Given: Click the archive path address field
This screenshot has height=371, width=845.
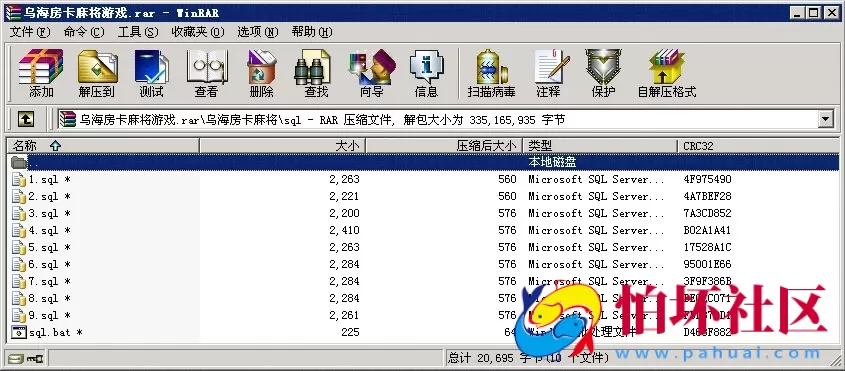Looking at the screenshot, I should coord(438,119).
